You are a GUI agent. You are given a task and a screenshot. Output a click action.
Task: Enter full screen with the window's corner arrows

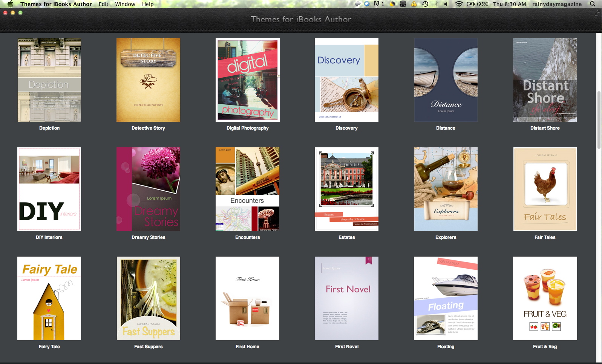click(x=597, y=13)
